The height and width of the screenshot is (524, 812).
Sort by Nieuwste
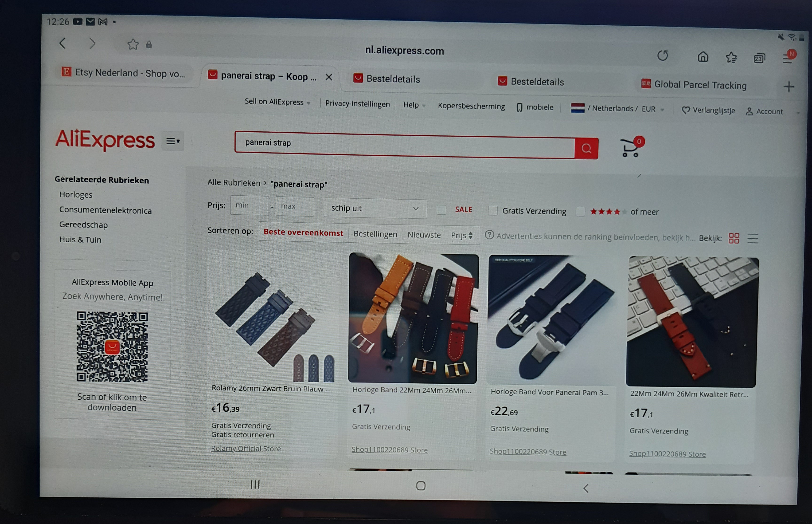coord(424,234)
